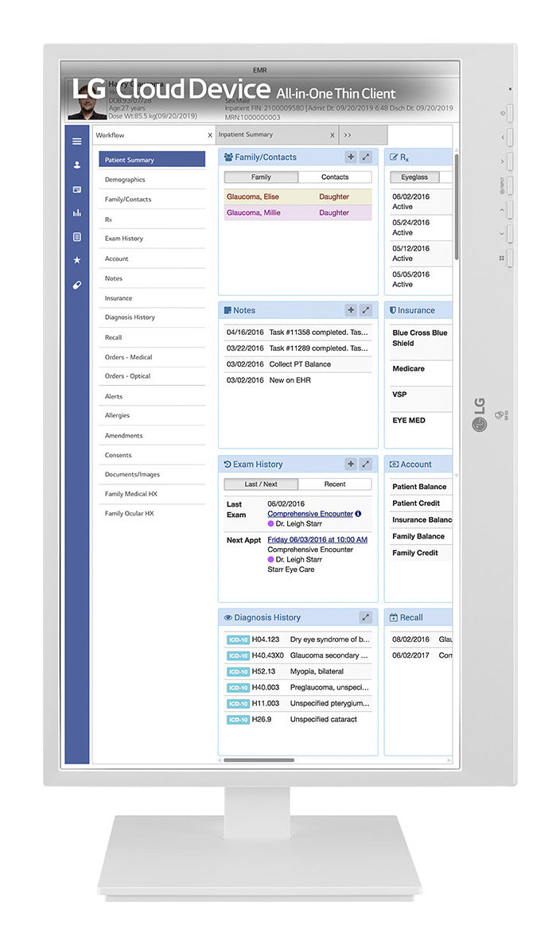The image size is (560, 929).
Task: Click the Recall calendar icon
Action: point(394,617)
